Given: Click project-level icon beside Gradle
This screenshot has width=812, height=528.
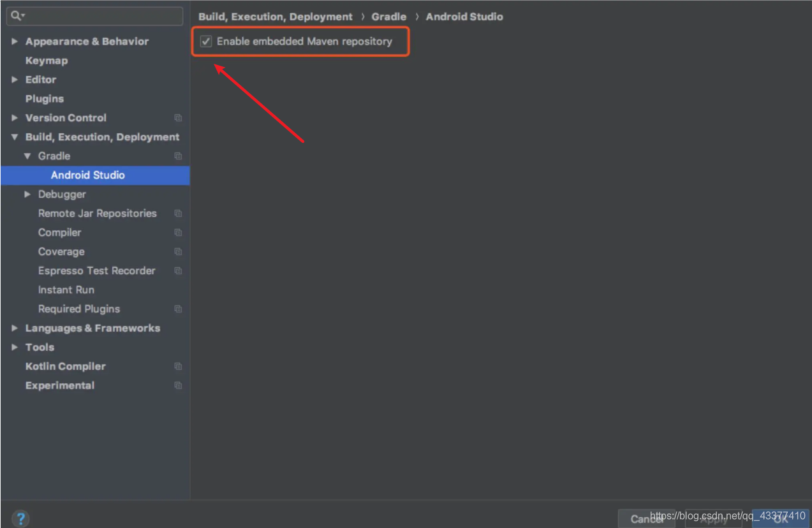Looking at the screenshot, I should coord(178,156).
